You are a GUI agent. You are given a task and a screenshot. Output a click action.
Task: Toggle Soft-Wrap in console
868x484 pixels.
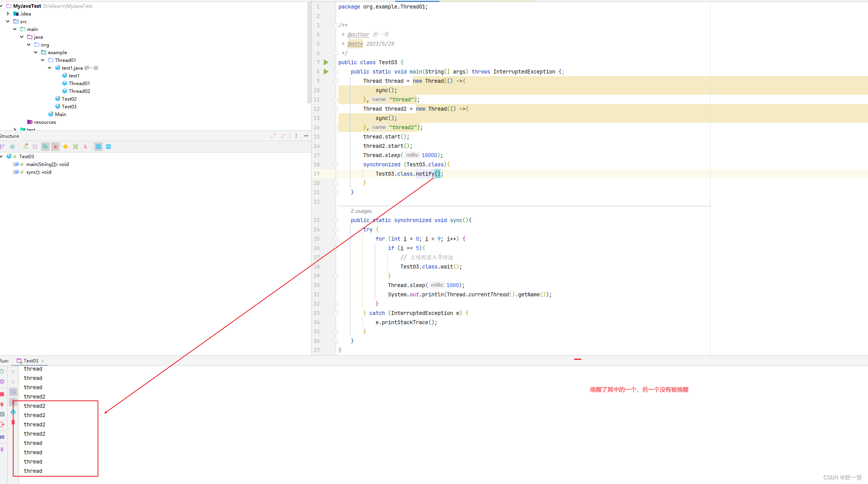(13, 392)
